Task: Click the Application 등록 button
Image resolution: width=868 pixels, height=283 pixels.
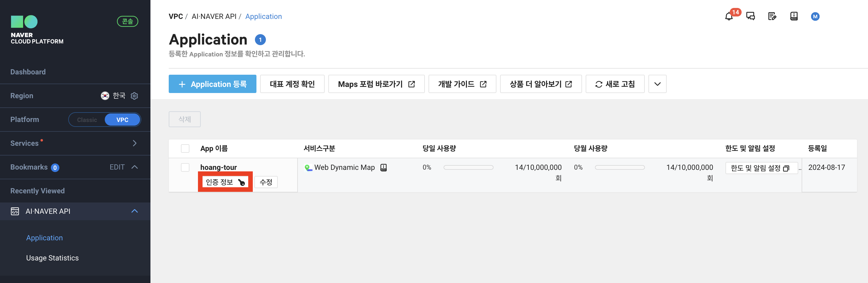Action: pyautogui.click(x=212, y=84)
